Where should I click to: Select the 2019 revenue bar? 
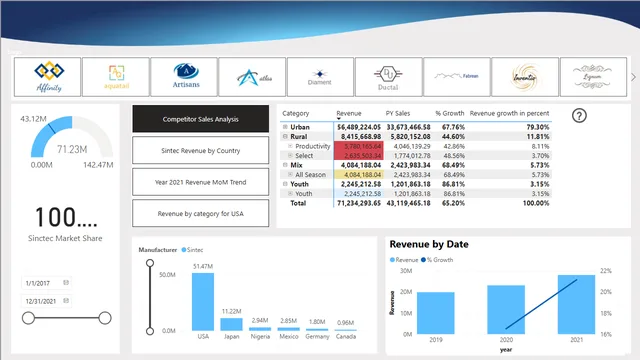(436, 313)
